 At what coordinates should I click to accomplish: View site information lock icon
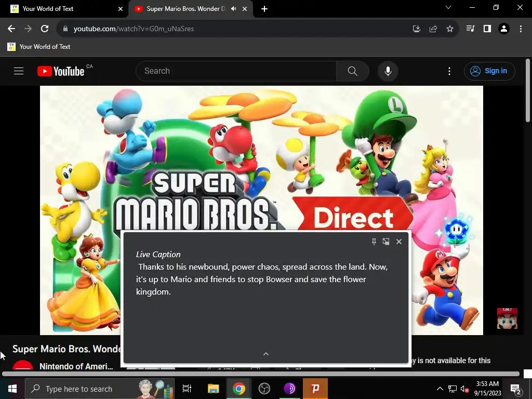[x=65, y=29]
